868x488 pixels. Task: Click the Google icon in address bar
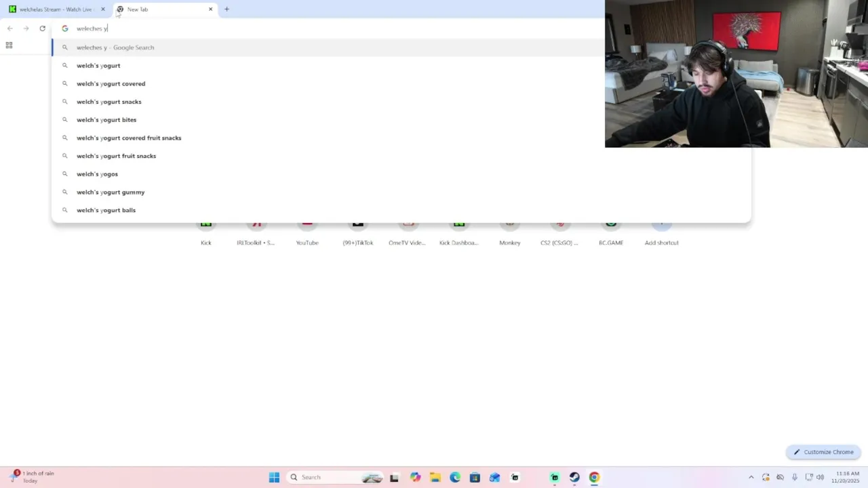tap(65, 28)
